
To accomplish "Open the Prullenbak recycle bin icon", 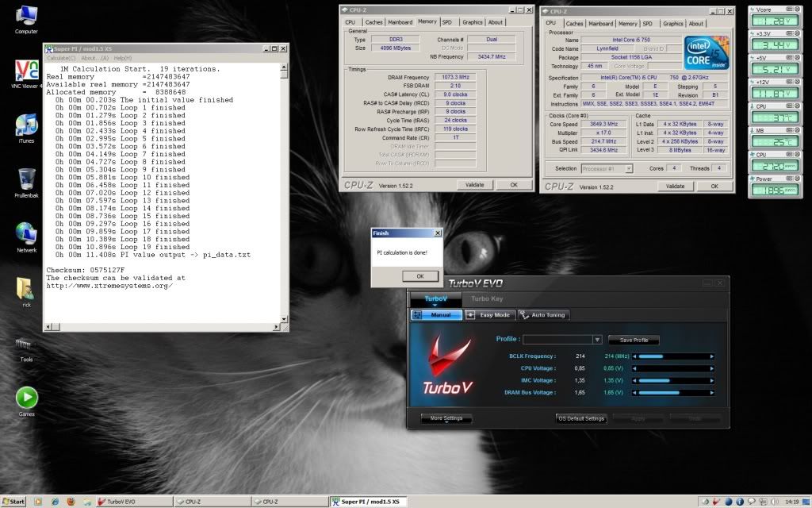I will pos(26,180).
